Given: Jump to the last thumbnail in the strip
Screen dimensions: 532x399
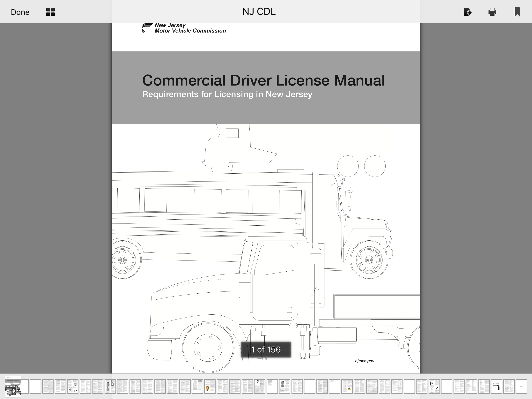Looking at the screenshot, I should [521, 387].
